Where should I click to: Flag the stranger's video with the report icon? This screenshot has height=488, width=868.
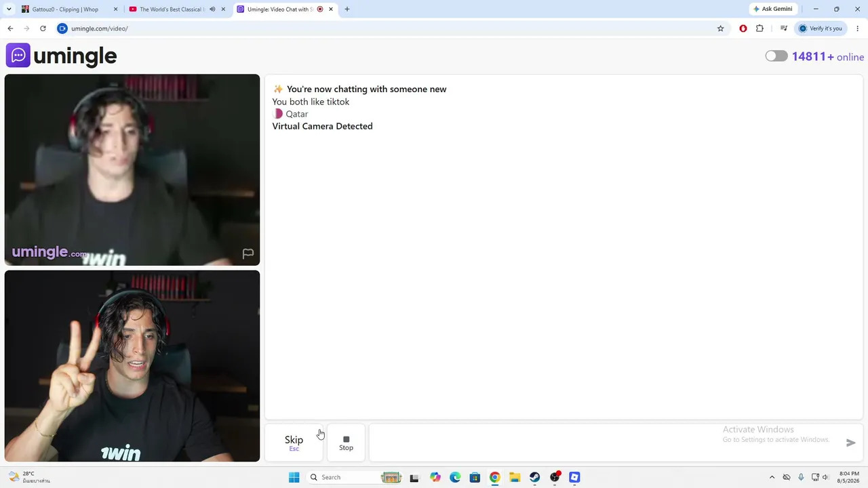(x=248, y=253)
